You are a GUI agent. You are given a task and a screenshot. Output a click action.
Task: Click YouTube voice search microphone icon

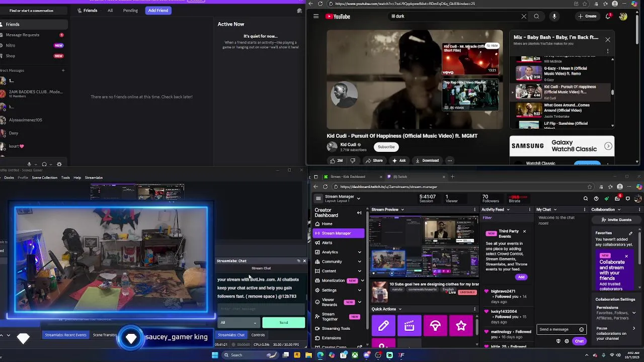(554, 16)
